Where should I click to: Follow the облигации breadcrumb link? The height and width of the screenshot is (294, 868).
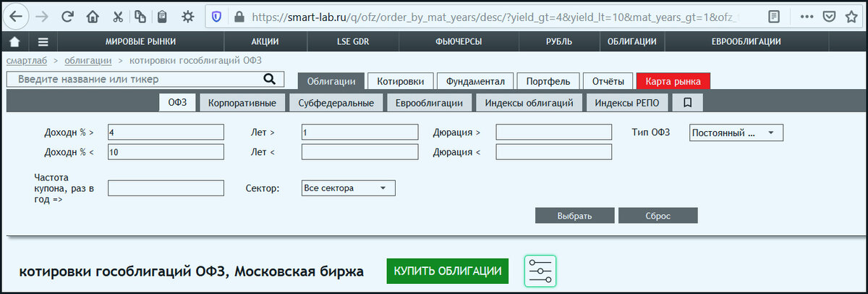point(88,61)
